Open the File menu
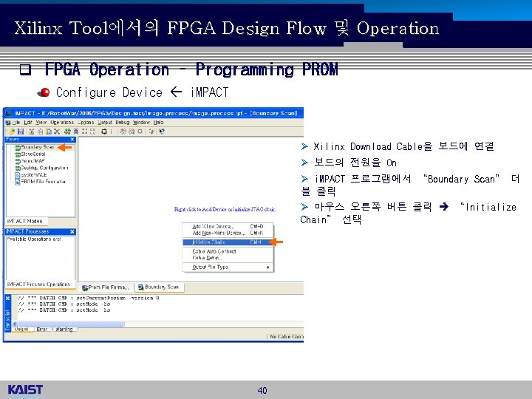The height and width of the screenshot is (399, 532). [x=16, y=122]
